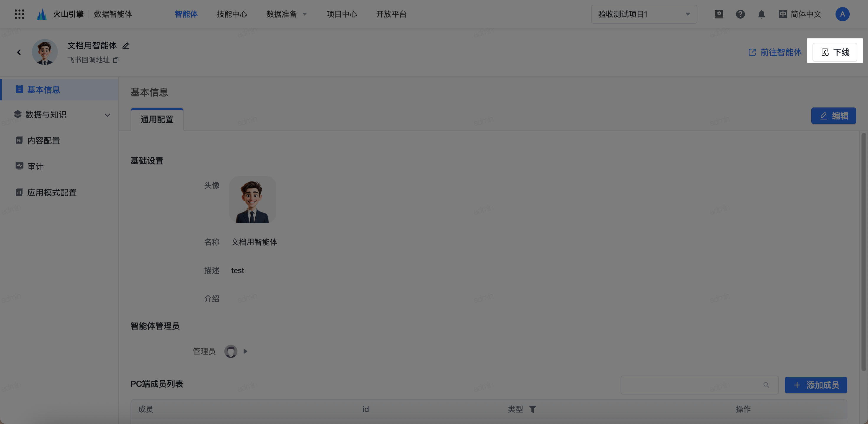Click the 应用模式配置 sidebar icon
The image size is (868, 424).
click(19, 192)
